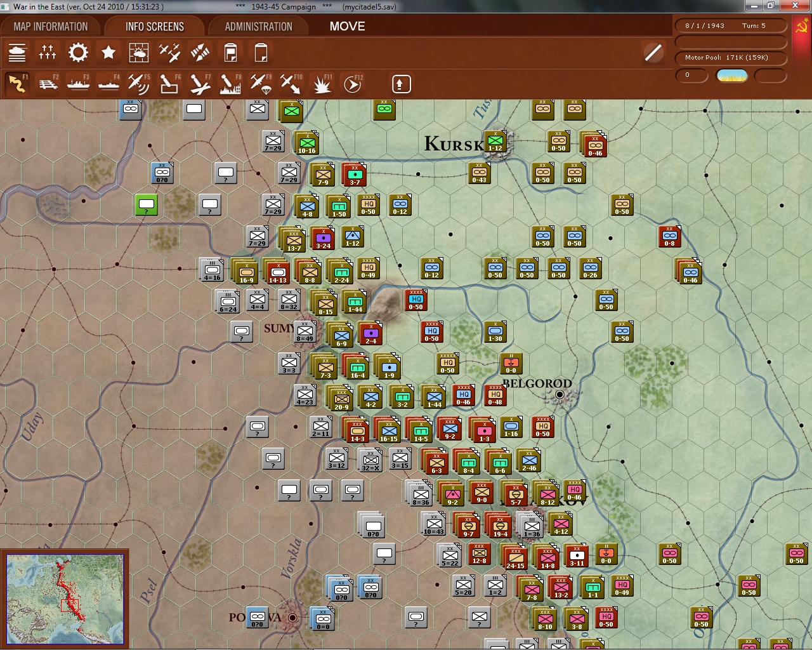
Task: Select the red unit stack labeled 16-4
Action: (x=356, y=367)
